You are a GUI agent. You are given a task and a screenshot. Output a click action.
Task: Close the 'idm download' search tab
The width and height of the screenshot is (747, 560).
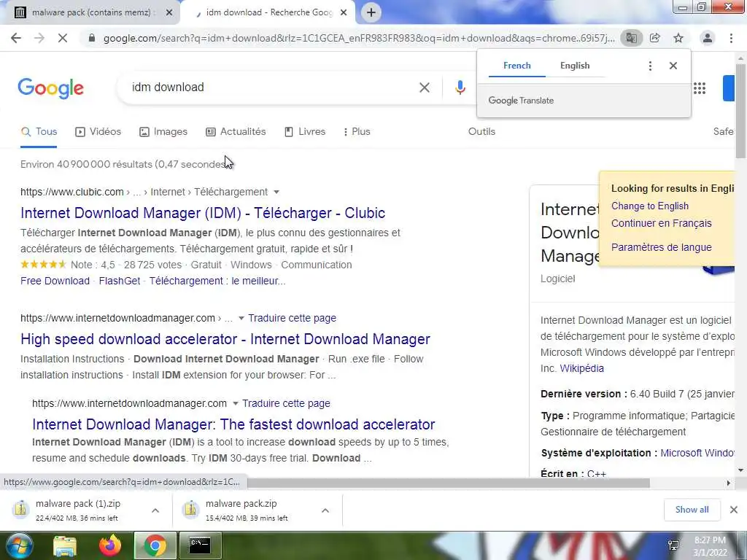click(344, 13)
